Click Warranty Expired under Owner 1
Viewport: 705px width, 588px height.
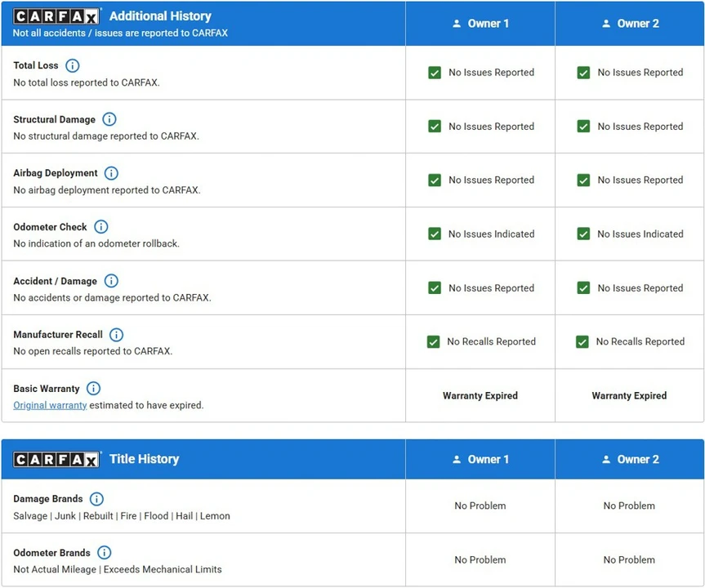pyautogui.click(x=480, y=395)
